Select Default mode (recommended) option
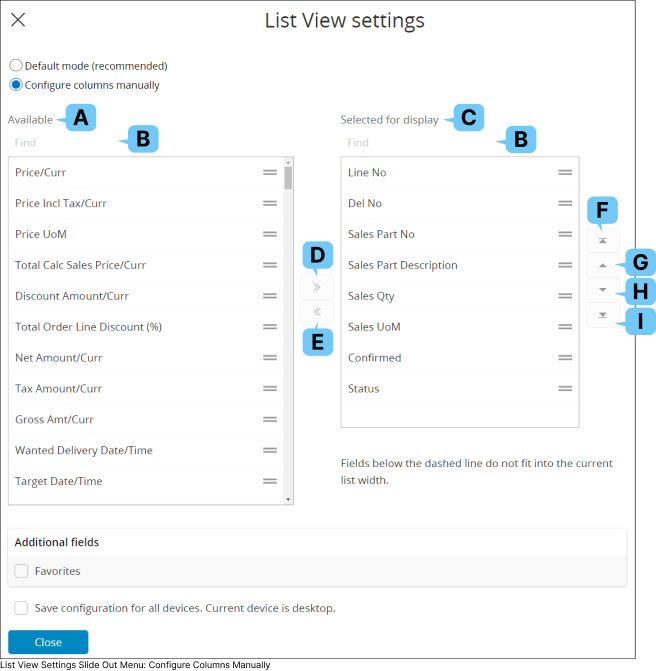This screenshot has width=656, height=671. point(16,66)
